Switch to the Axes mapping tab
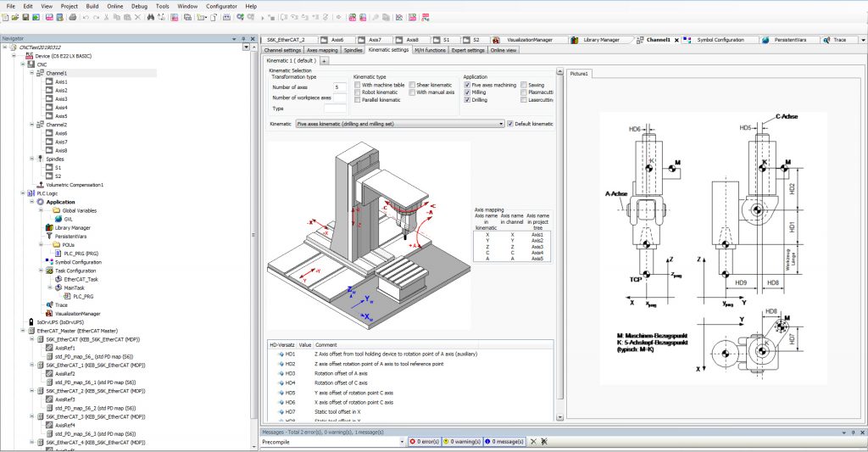This screenshot has height=452, width=868. 322,50
